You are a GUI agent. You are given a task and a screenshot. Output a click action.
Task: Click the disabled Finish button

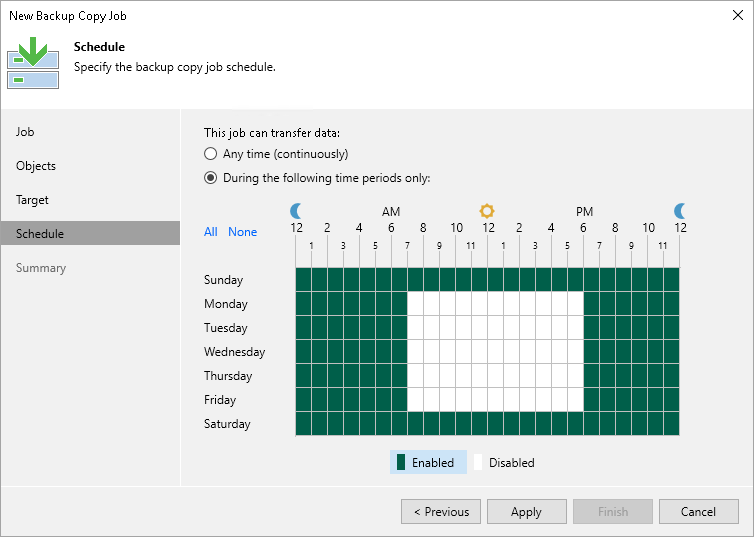(x=613, y=512)
